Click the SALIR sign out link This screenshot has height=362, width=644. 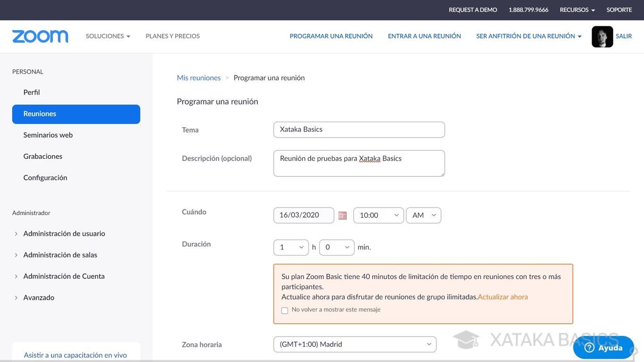pyautogui.click(x=623, y=36)
